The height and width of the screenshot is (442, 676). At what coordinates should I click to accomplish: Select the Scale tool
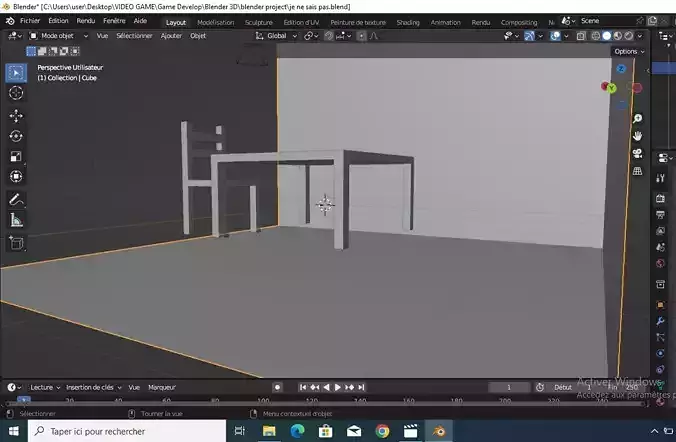(16, 156)
